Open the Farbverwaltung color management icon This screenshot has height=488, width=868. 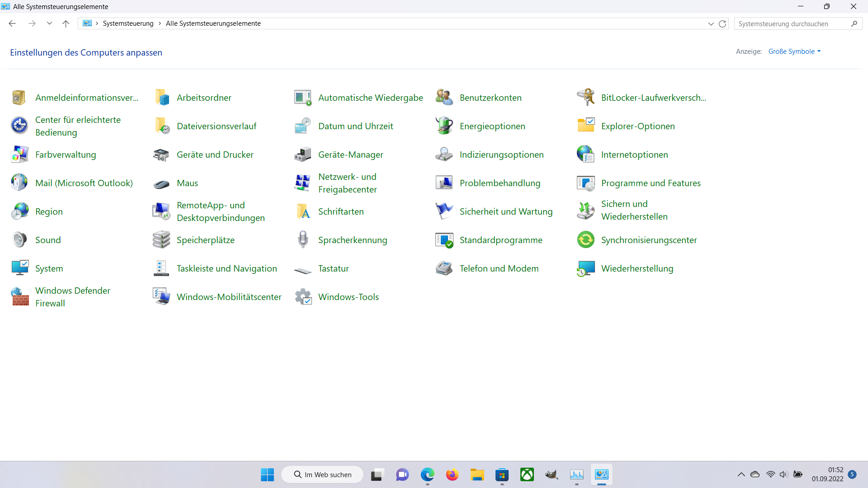coord(20,155)
